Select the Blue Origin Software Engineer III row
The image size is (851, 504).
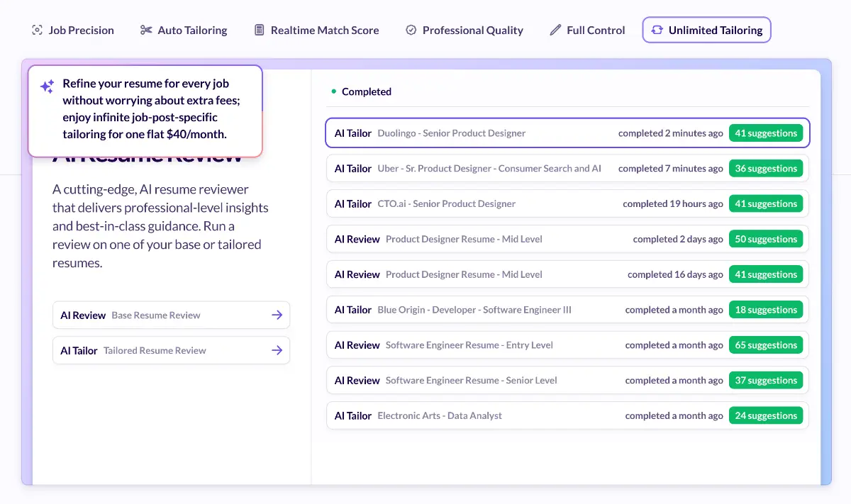tap(474, 310)
